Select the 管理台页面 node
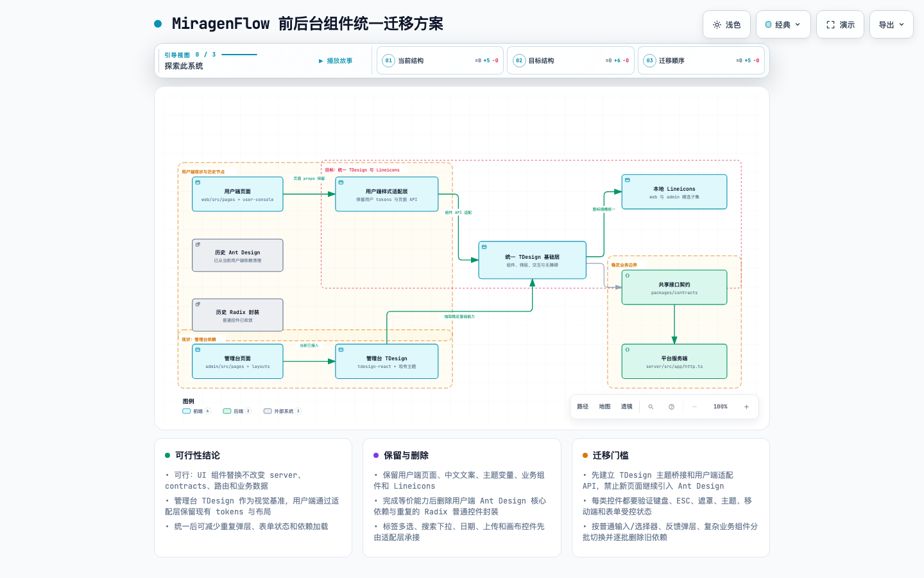Screen dimensions: 924x578 [x=237, y=362]
